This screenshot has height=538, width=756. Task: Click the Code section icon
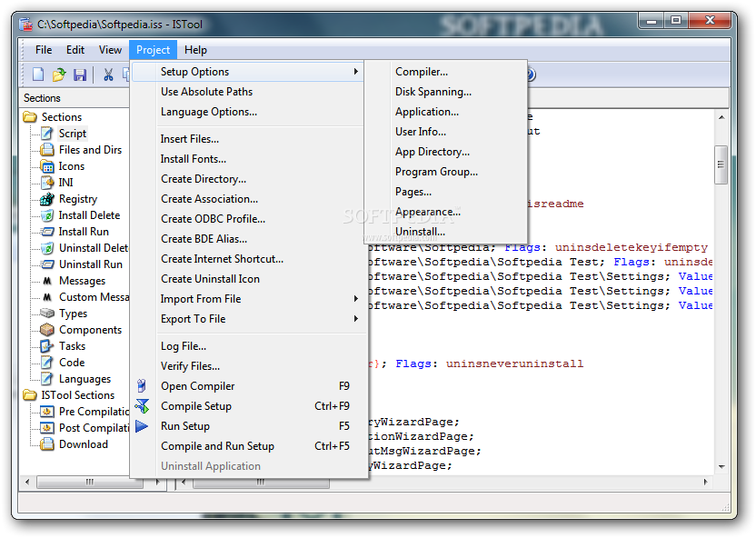coord(46,362)
